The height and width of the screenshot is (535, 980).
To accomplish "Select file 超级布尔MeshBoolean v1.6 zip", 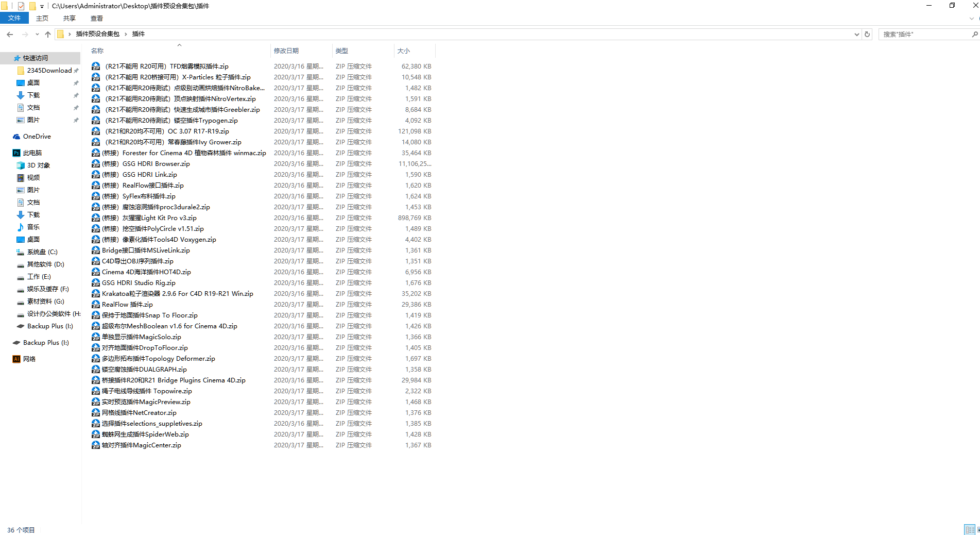I will [169, 326].
